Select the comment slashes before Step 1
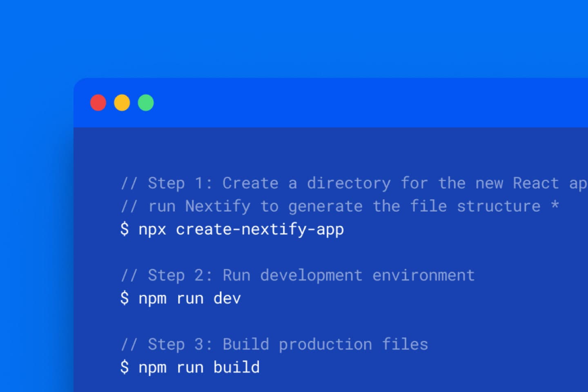This screenshot has height=392, width=588. point(130,183)
